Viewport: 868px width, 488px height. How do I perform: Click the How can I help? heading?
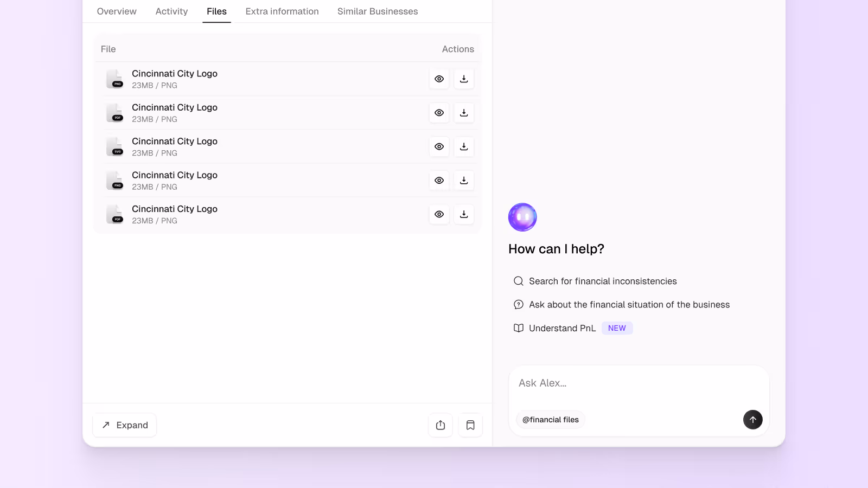pos(556,249)
